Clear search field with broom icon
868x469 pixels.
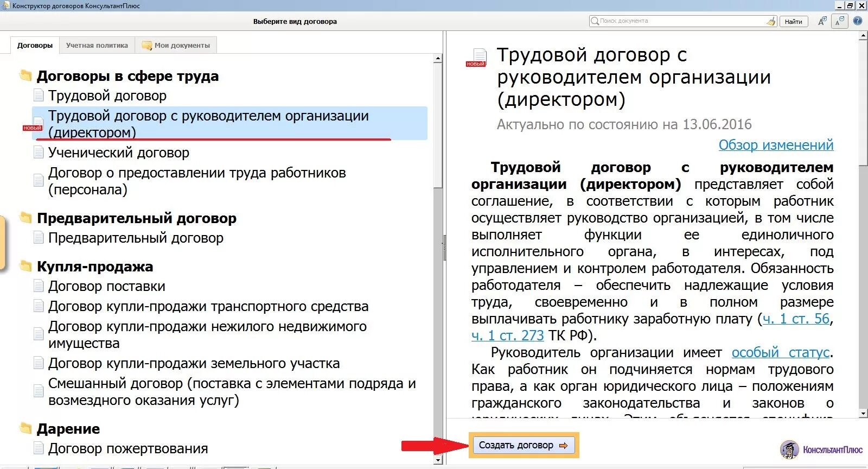(771, 21)
